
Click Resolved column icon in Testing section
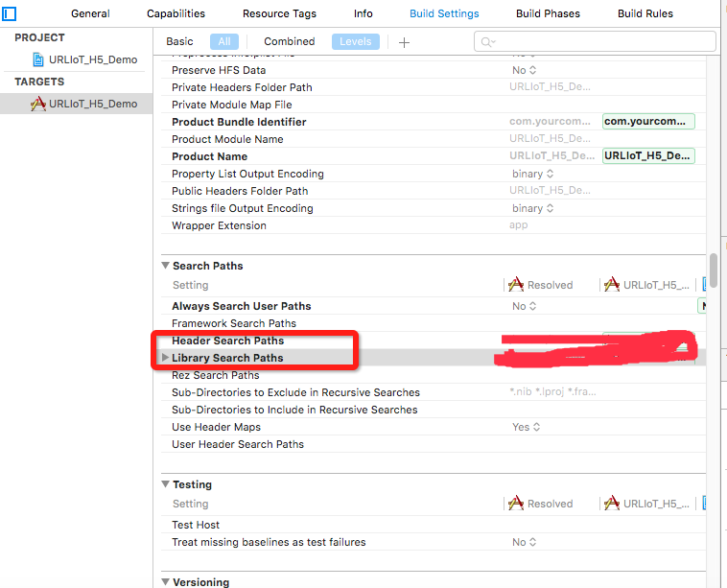(516, 504)
